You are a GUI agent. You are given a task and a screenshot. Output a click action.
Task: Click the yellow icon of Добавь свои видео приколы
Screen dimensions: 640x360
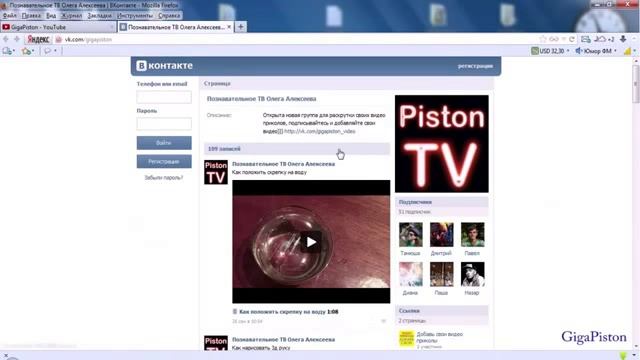(407, 339)
